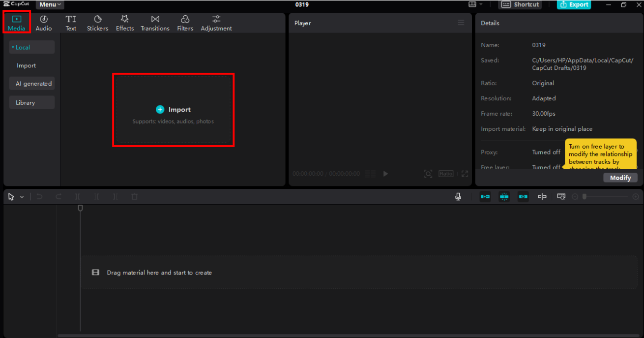Expand the Menu dropdown
The height and width of the screenshot is (338, 644).
[x=50, y=4]
